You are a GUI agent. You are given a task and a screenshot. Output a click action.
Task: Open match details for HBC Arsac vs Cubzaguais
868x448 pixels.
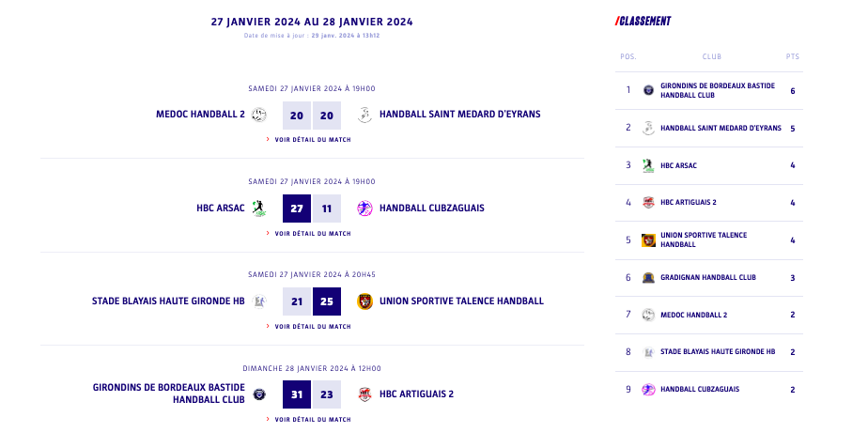pos(313,234)
